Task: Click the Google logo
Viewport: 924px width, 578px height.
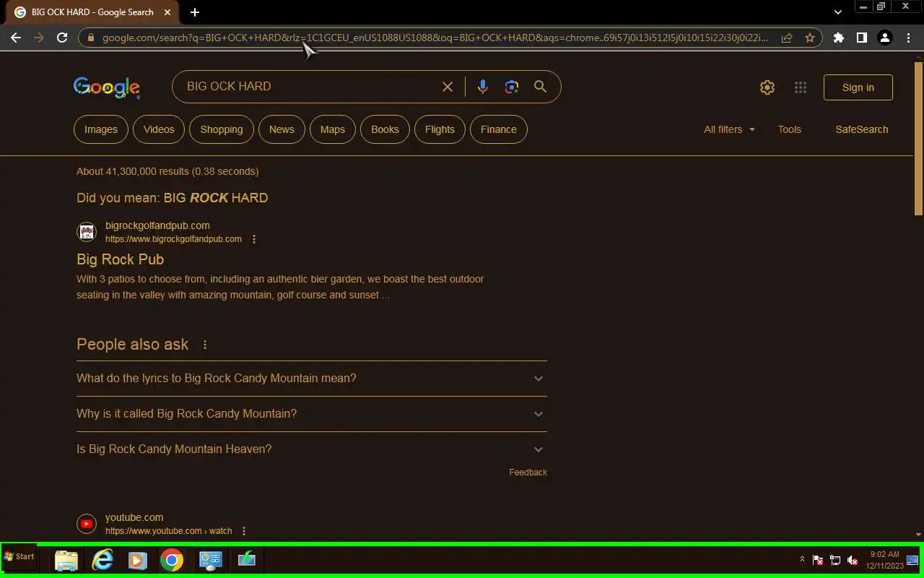Action: pos(107,87)
